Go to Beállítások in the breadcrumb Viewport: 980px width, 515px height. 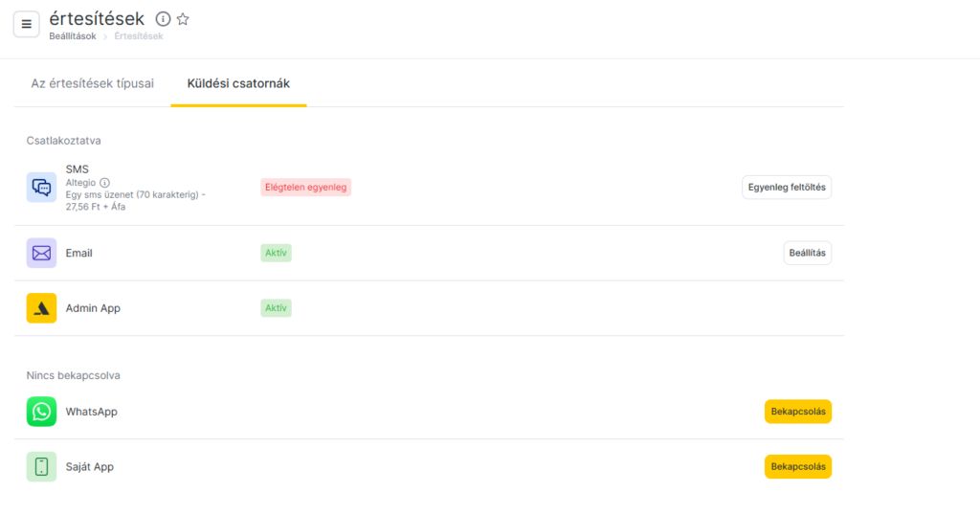click(x=73, y=36)
